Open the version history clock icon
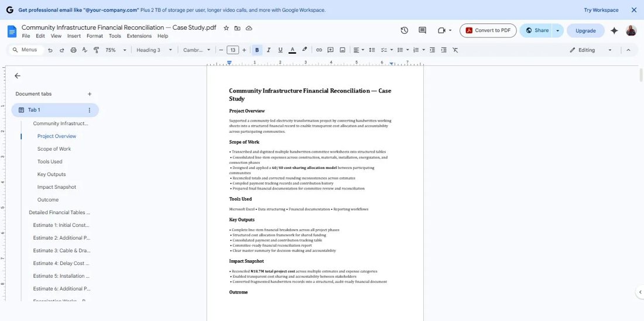 click(404, 30)
